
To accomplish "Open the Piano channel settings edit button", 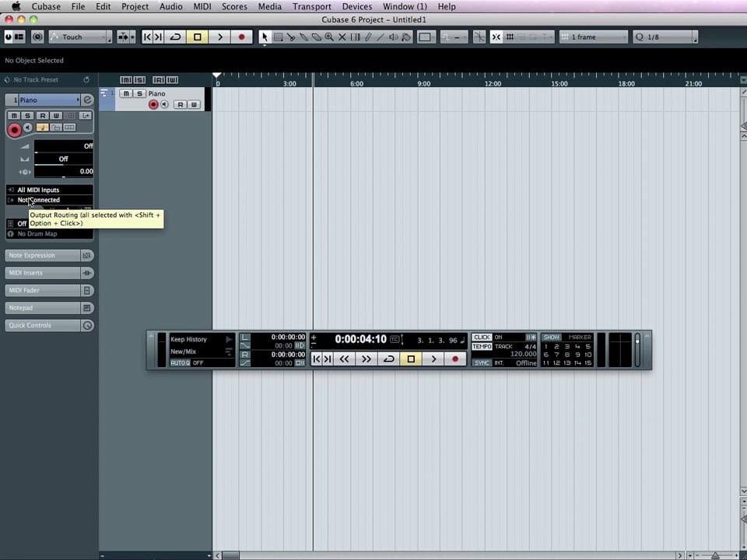I will [x=88, y=100].
